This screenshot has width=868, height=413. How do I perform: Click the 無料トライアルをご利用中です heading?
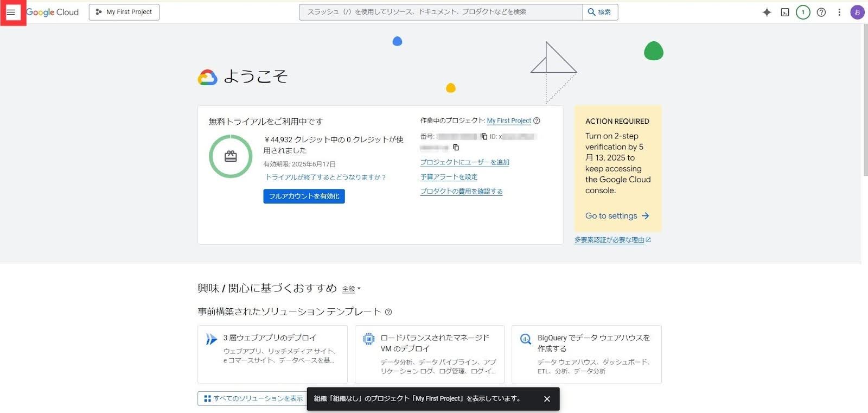[x=266, y=122]
